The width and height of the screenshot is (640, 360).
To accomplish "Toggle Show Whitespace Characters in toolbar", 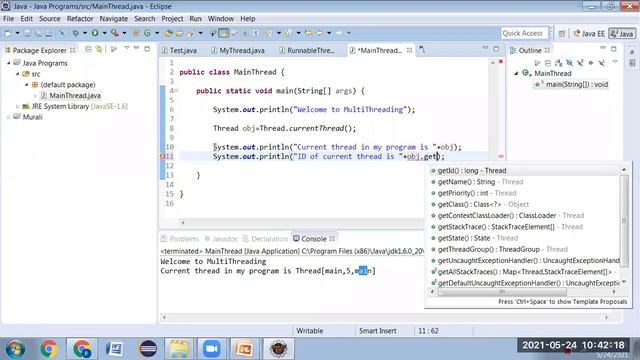I will pyautogui.click(x=256, y=33).
